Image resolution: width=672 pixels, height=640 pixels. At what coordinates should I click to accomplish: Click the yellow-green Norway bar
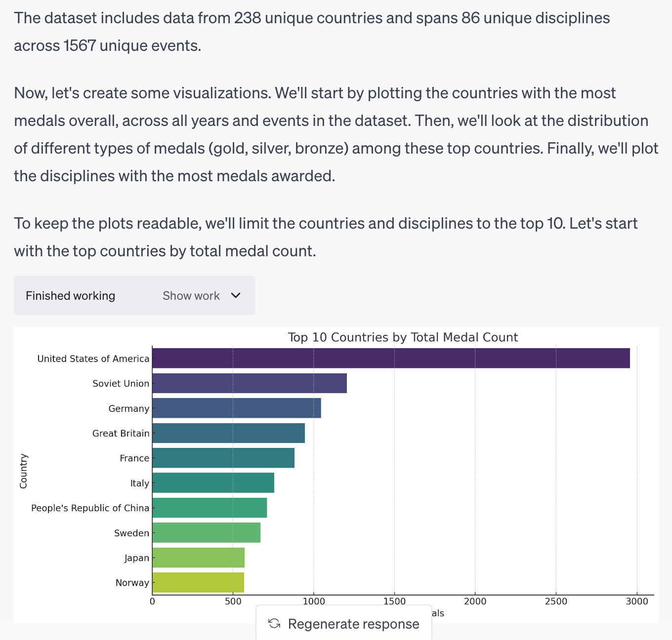[198, 582]
